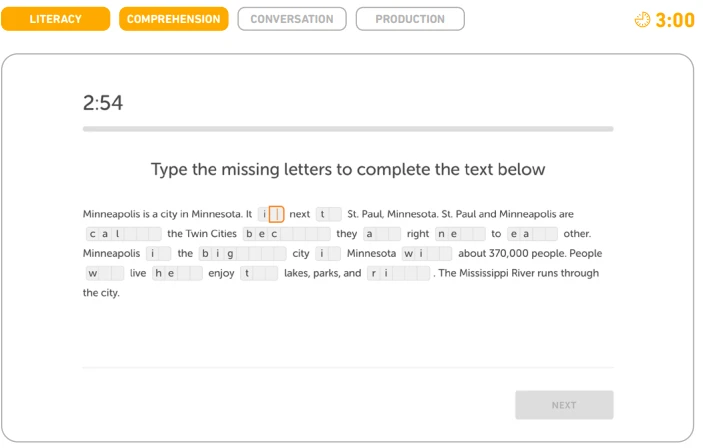This screenshot has height=448, width=703.
Task: Click the blank in "ea" before "other"
Action: pyautogui.click(x=538, y=234)
